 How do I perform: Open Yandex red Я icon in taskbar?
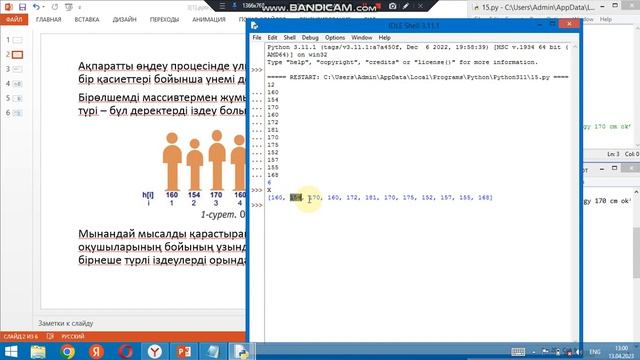[x=96, y=351]
